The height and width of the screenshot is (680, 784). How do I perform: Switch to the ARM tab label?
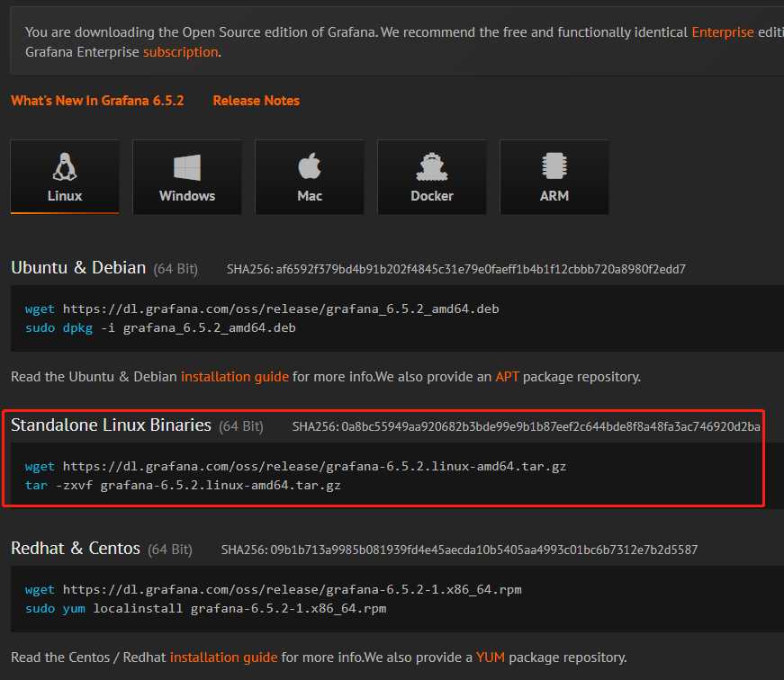tap(554, 196)
